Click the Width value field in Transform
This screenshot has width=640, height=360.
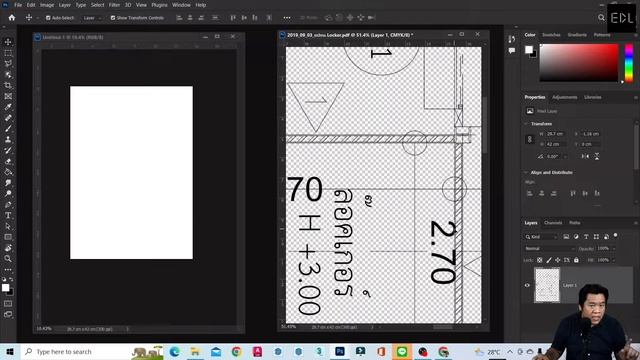556,134
